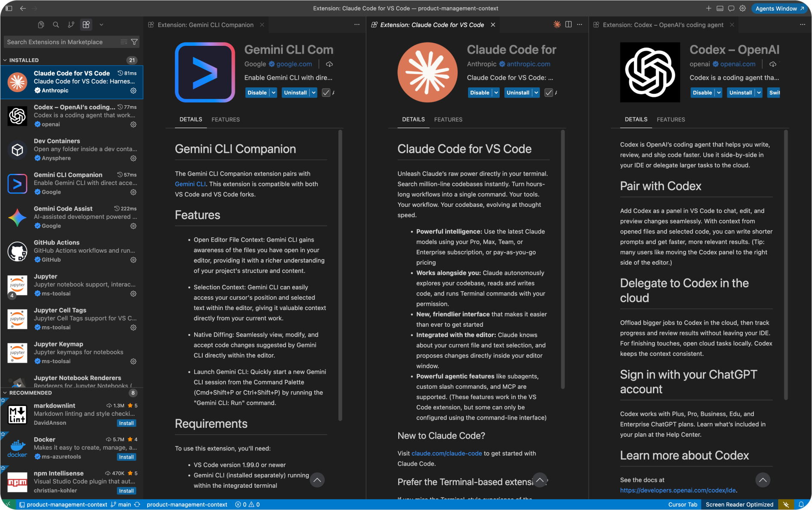
Task: Open the Source Control branch icon
Action: tap(71, 25)
